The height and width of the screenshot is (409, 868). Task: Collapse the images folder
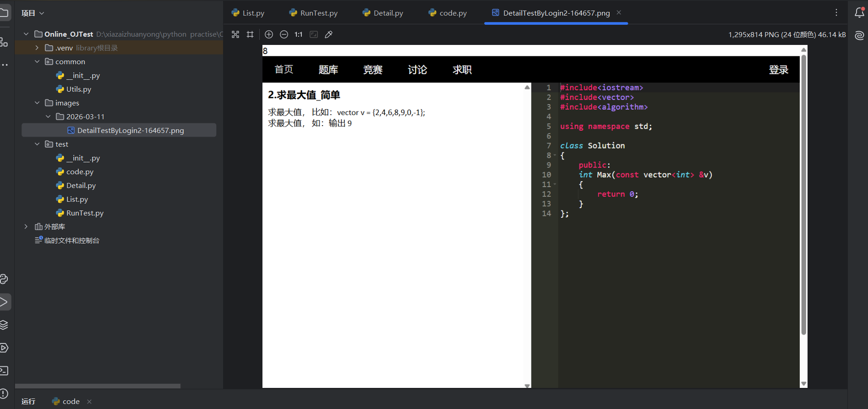click(x=37, y=103)
